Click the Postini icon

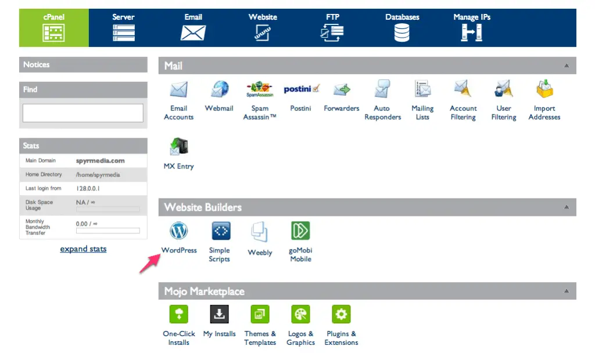coord(302,89)
